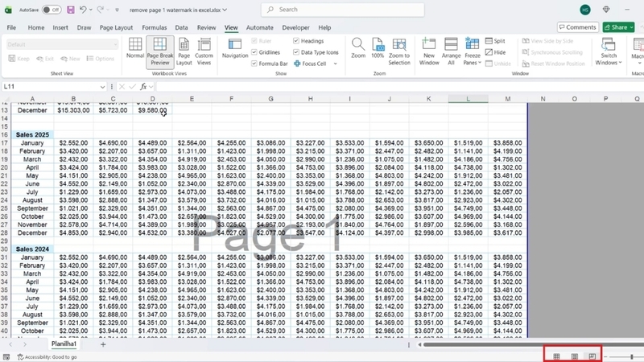Open the Home tab
This screenshot has width=644, height=362.
point(36,27)
